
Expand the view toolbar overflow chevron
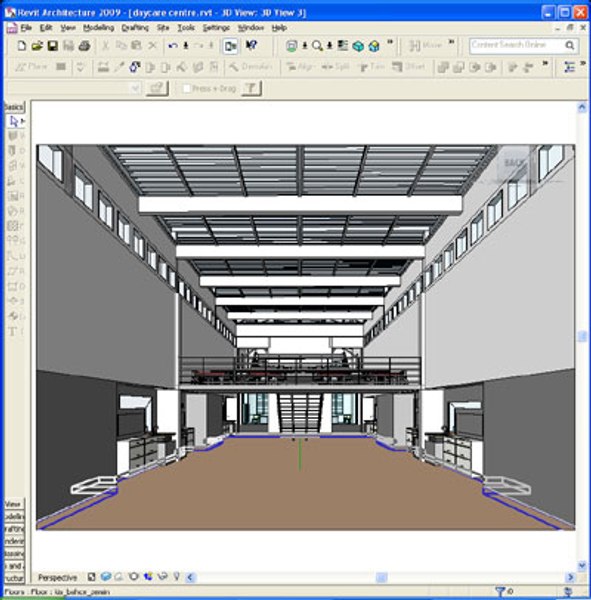pyautogui.click(x=390, y=42)
